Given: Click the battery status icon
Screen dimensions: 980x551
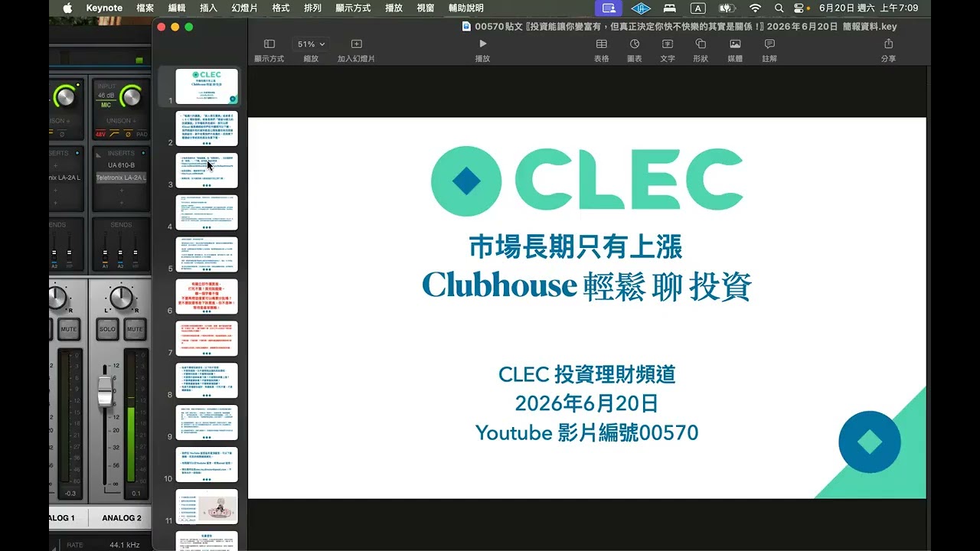Looking at the screenshot, I should tap(727, 8).
